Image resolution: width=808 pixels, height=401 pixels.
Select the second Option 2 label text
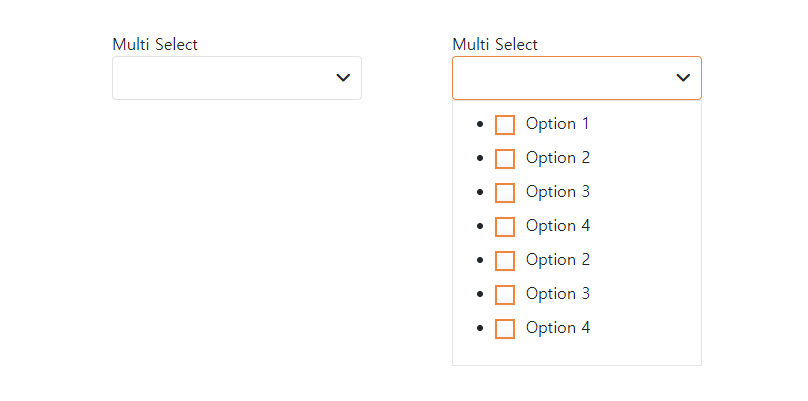[557, 260]
